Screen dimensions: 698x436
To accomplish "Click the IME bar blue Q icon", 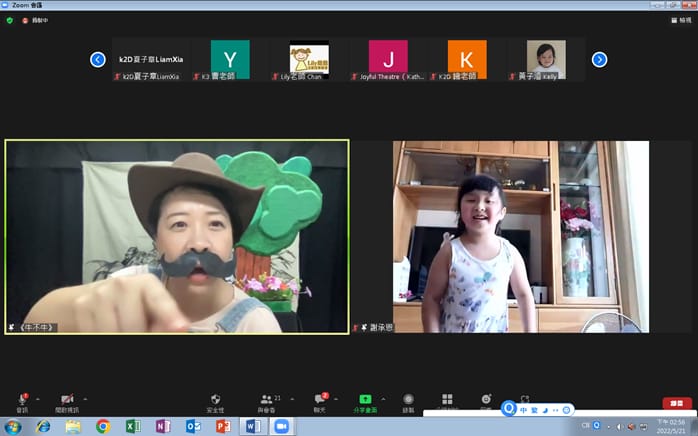I will click(x=509, y=409).
